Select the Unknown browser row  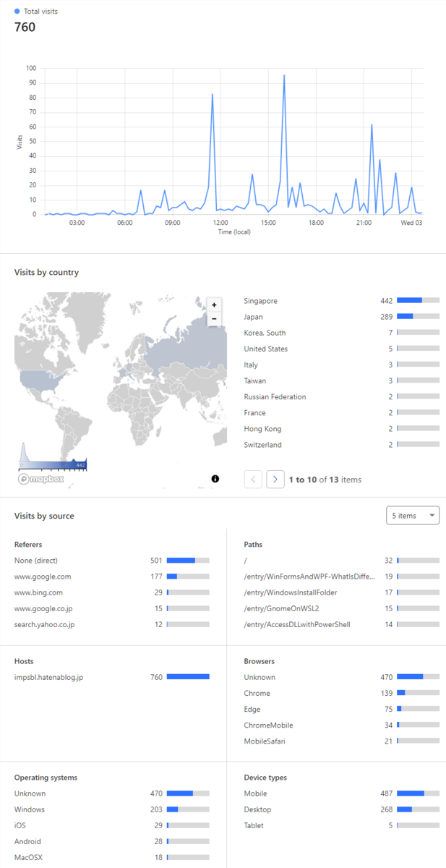[342, 677]
